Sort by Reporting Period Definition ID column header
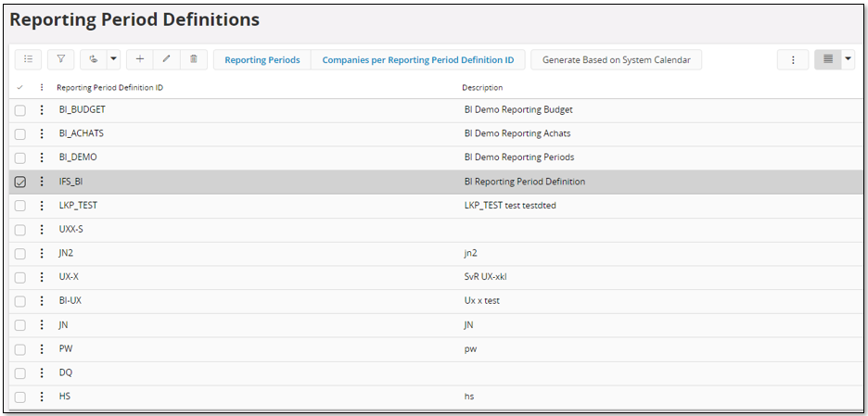 point(110,87)
